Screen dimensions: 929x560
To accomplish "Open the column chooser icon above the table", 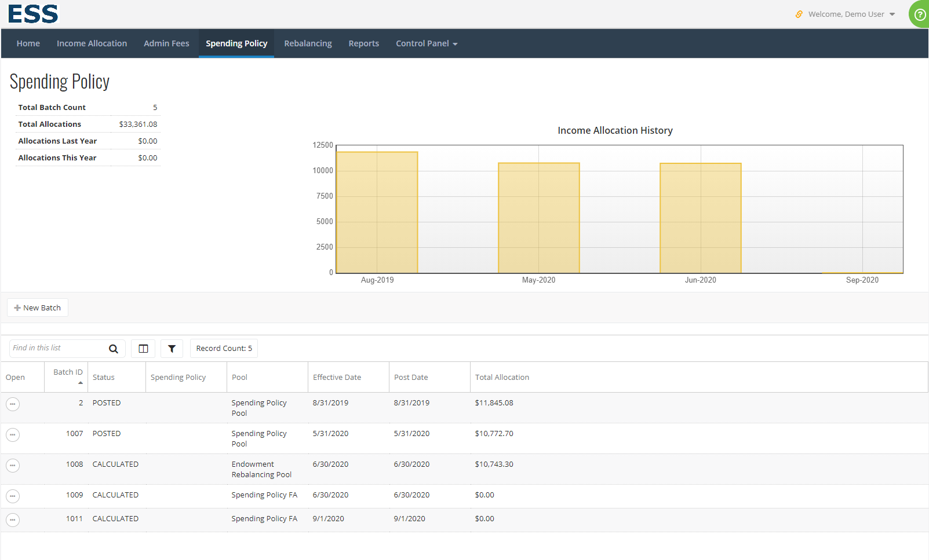I will coord(143,348).
